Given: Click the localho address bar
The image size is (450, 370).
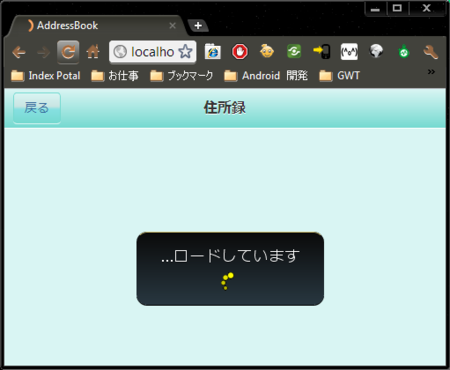Looking at the screenshot, I should [x=152, y=52].
